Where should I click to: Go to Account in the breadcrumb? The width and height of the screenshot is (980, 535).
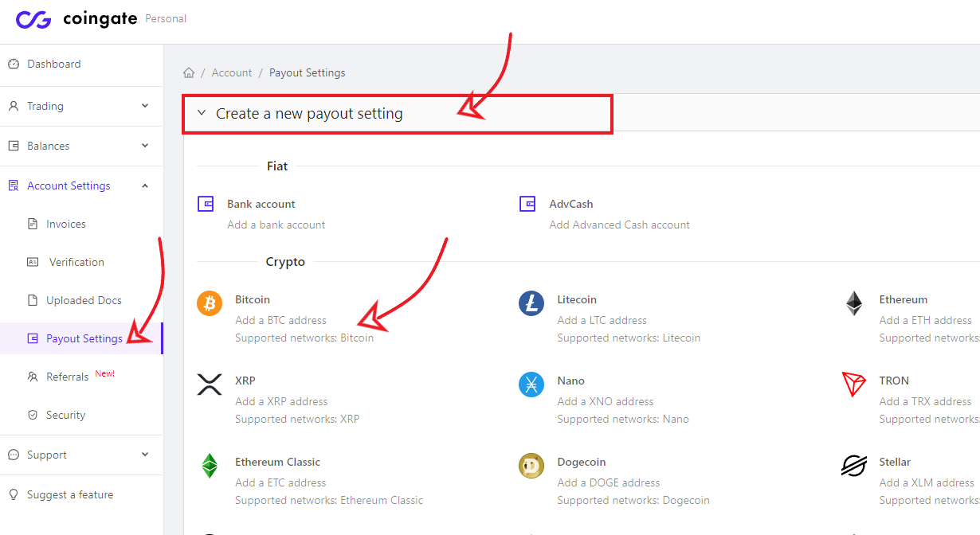232,72
